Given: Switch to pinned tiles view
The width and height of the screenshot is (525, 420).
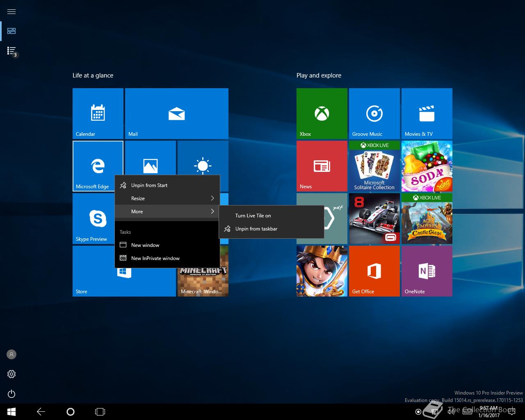Looking at the screenshot, I should (11, 31).
